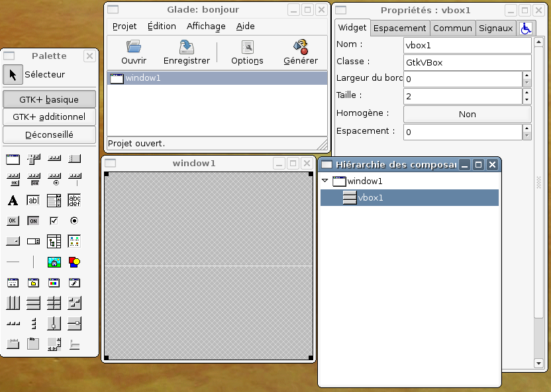Select the Spin Button widget icon
The width and height of the screenshot is (551, 392).
(x=33, y=241)
